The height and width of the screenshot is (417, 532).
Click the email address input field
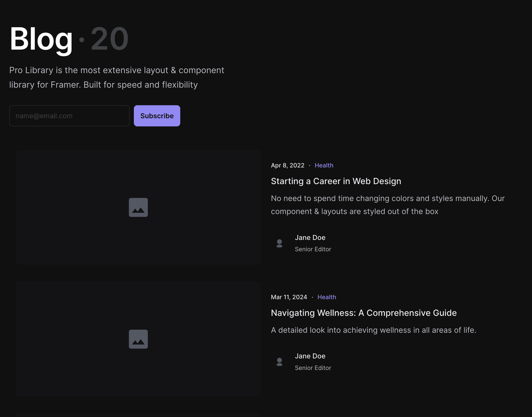click(69, 116)
